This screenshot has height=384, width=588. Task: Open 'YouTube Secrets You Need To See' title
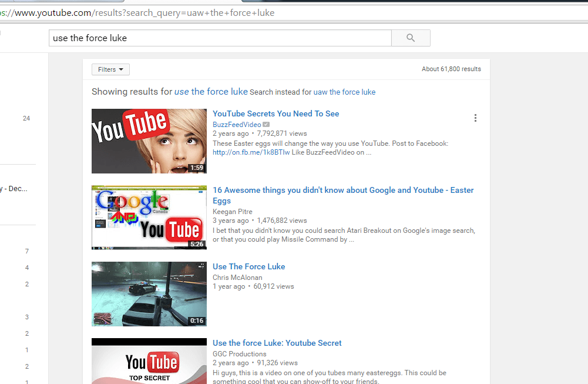tap(275, 113)
